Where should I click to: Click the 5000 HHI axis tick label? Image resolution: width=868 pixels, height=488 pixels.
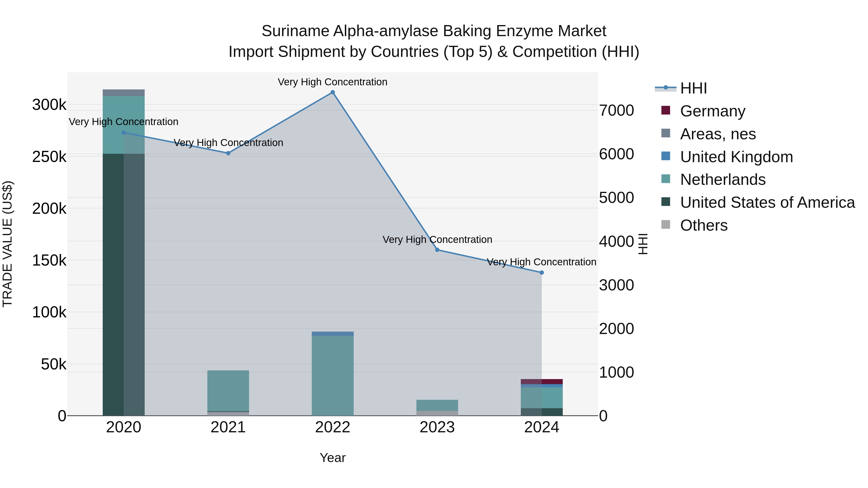coord(617,197)
